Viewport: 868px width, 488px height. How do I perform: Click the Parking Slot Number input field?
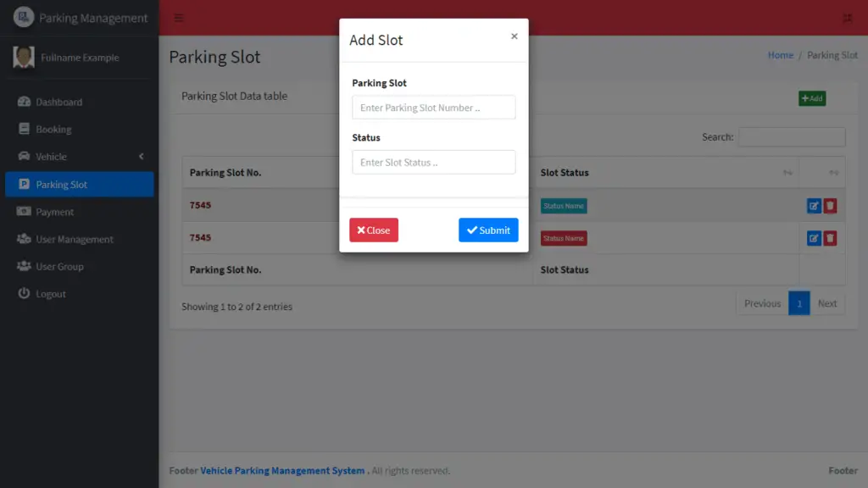[433, 107]
